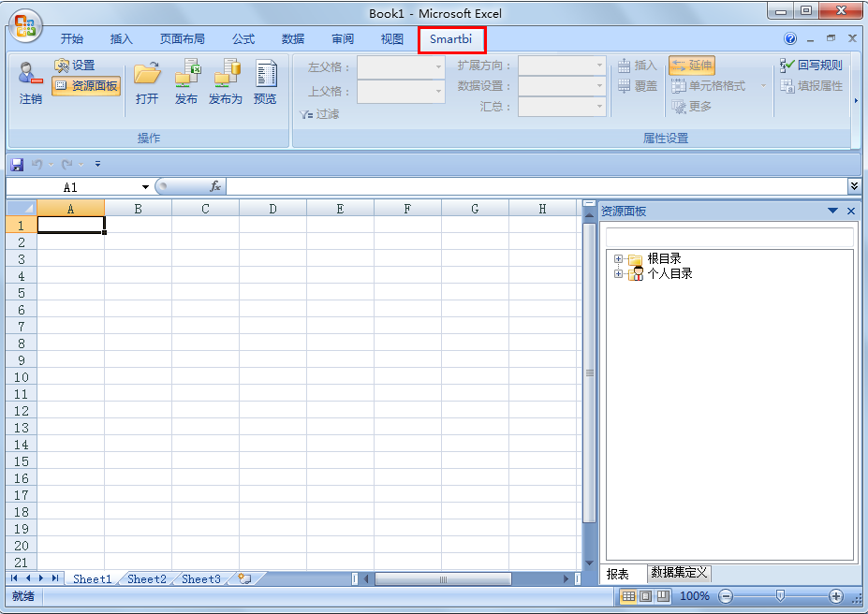Click the 更多 more options button
Screen dimensions: 868x614
click(691, 106)
